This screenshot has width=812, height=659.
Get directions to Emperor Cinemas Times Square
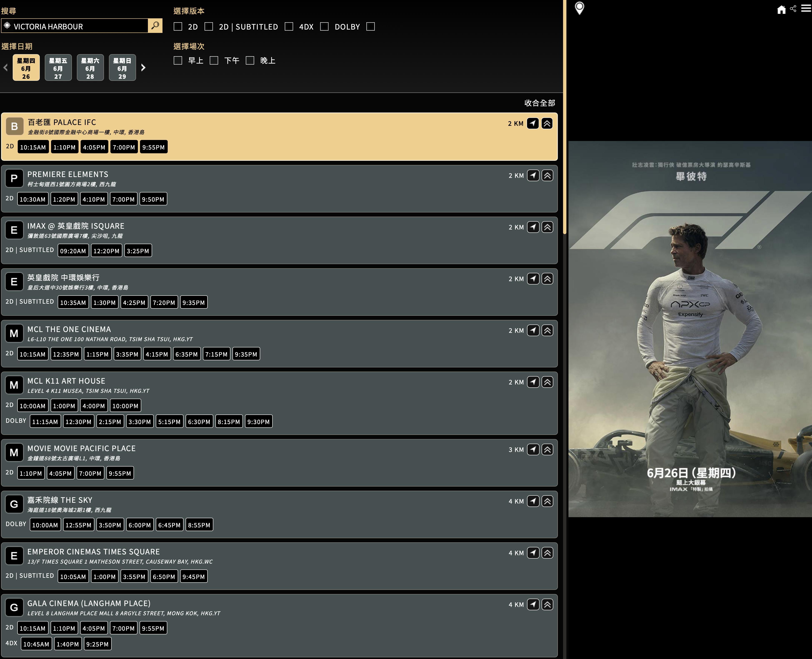pyautogui.click(x=533, y=553)
